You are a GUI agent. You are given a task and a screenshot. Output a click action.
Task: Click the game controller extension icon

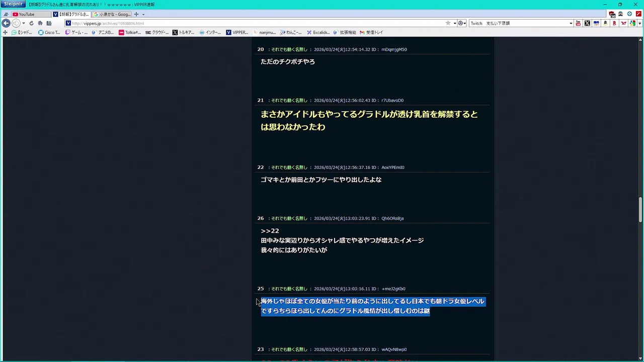pos(612,14)
